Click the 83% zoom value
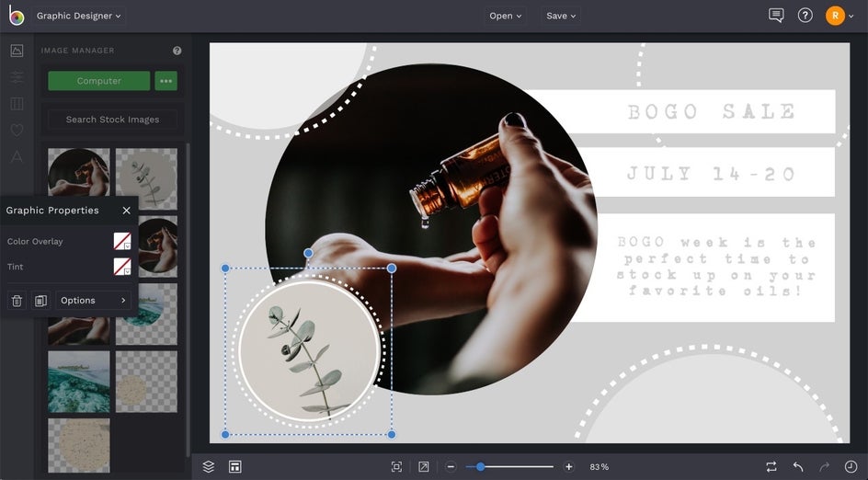 [599, 467]
